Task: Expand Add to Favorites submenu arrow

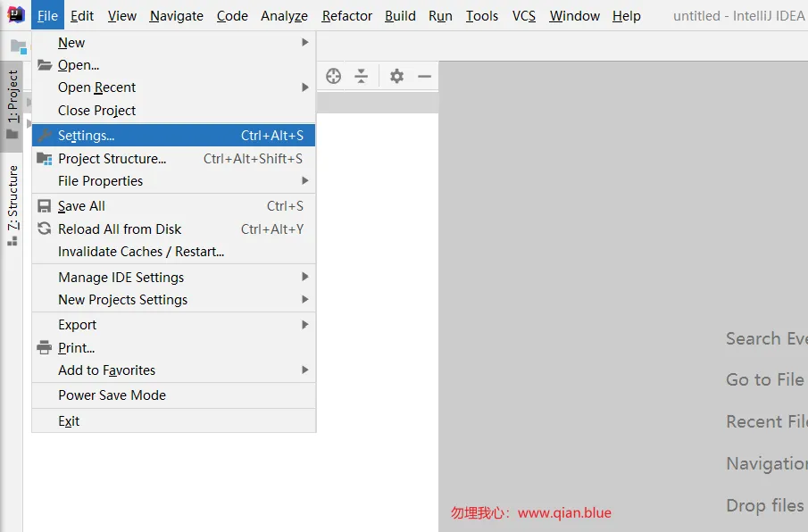Action: (x=305, y=370)
